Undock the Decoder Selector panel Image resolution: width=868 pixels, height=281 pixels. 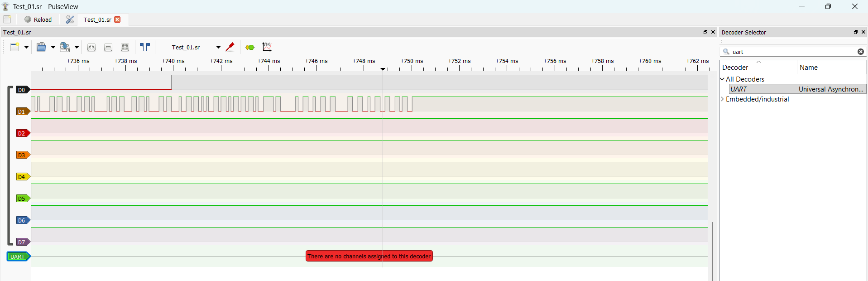point(856,32)
